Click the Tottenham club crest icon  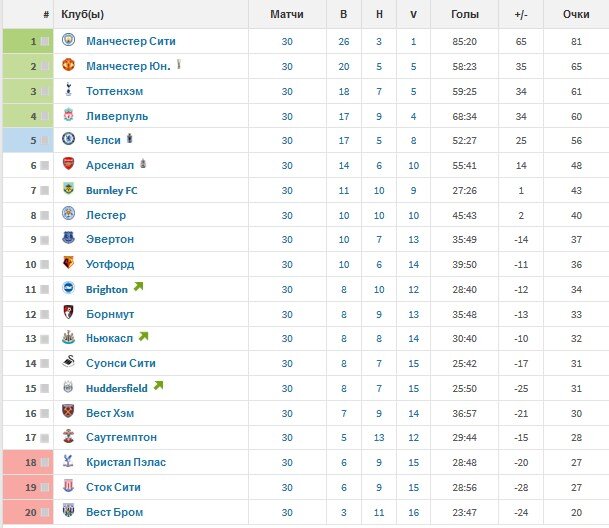coord(68,90)
